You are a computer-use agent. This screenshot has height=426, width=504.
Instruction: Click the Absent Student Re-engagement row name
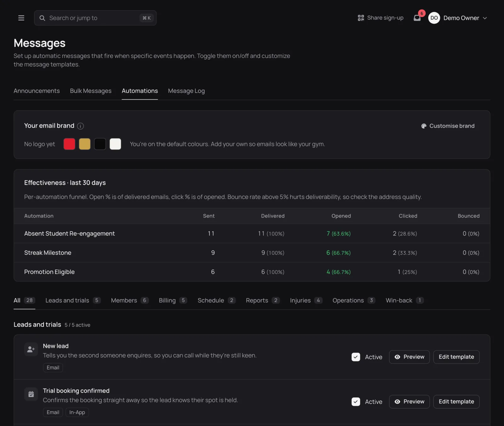tap(69, 234)
